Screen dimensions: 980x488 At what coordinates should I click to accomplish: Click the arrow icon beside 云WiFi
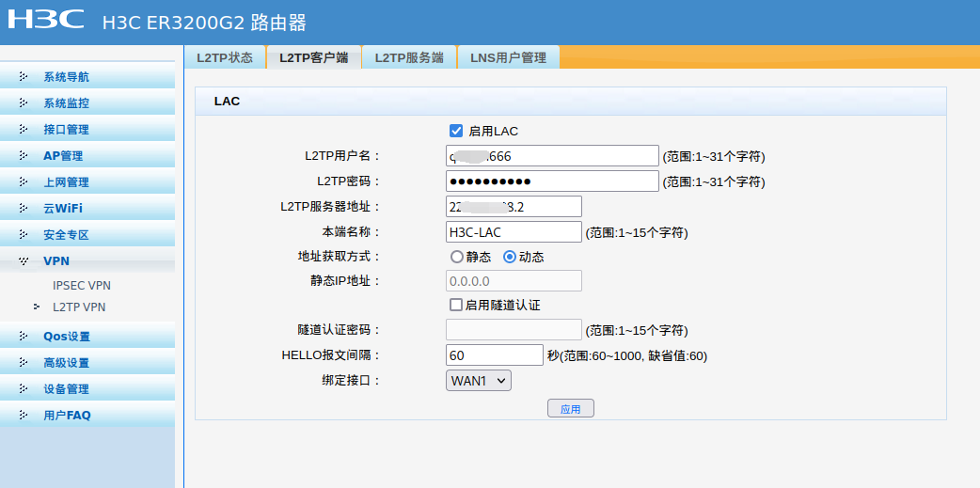click(x=24, y=208)
